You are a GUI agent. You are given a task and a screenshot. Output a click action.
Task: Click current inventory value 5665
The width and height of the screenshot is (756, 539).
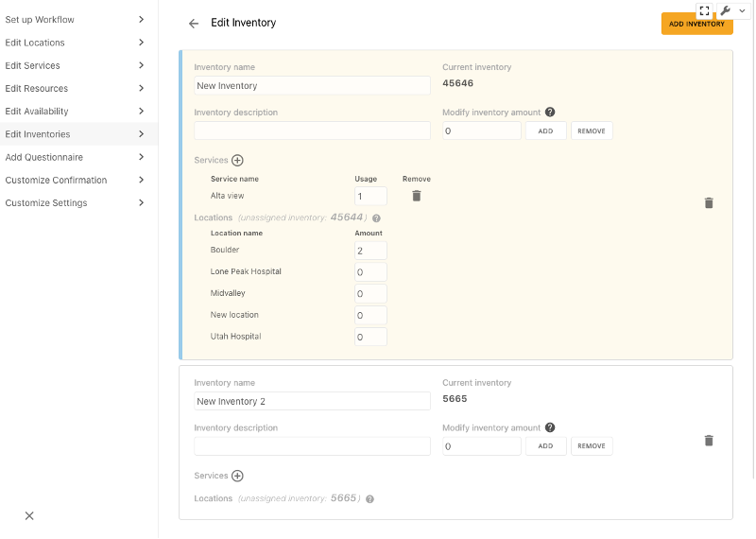455,399
